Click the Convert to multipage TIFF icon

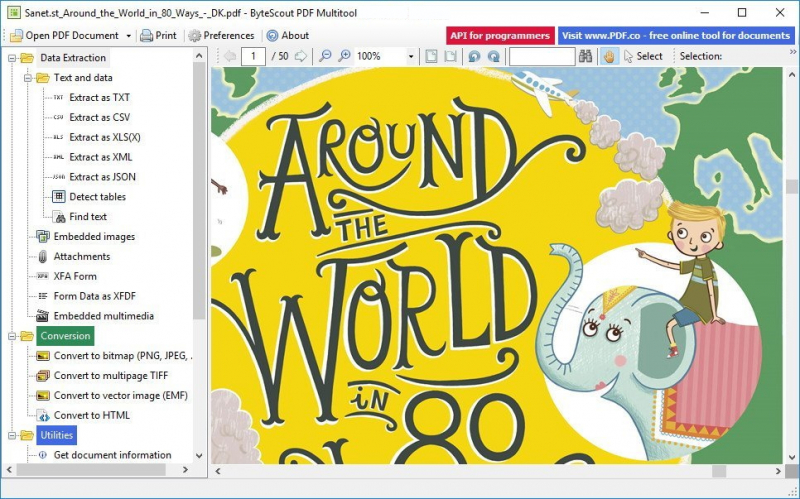[43, 376]
